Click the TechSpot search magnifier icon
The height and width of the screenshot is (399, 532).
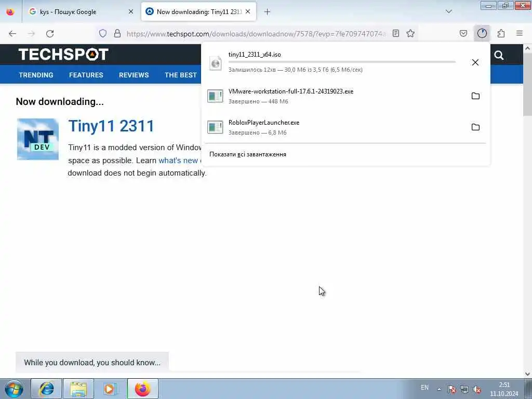[x=499, y=55]
